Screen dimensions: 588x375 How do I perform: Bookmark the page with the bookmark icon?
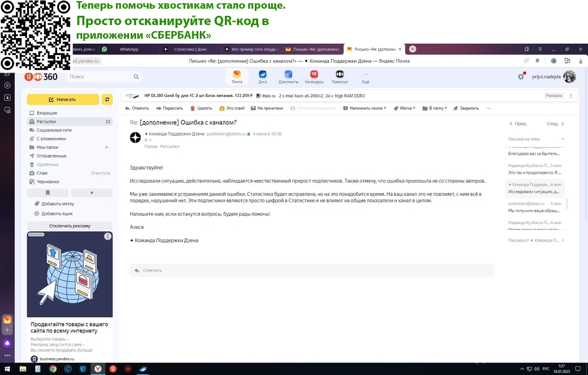click(537, 61)
